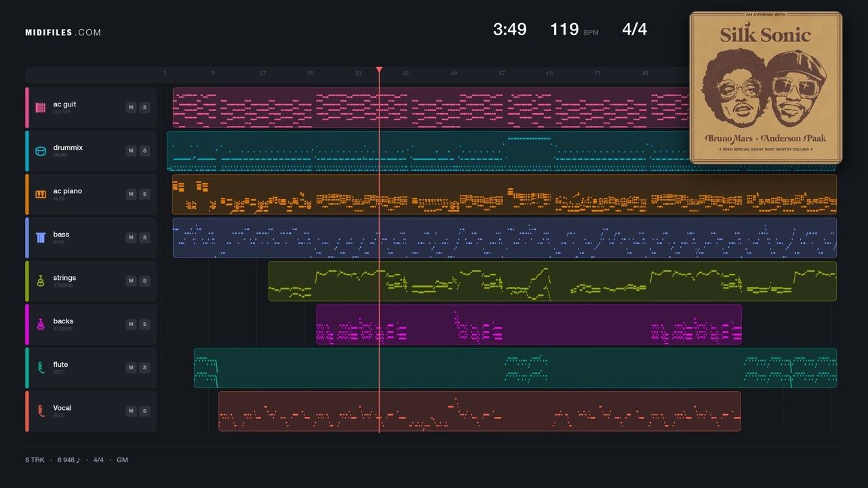Image resolution: width=868 pixels, height=488 pixels.
Task: Mute the drummix track
Action: click(131, 150)
